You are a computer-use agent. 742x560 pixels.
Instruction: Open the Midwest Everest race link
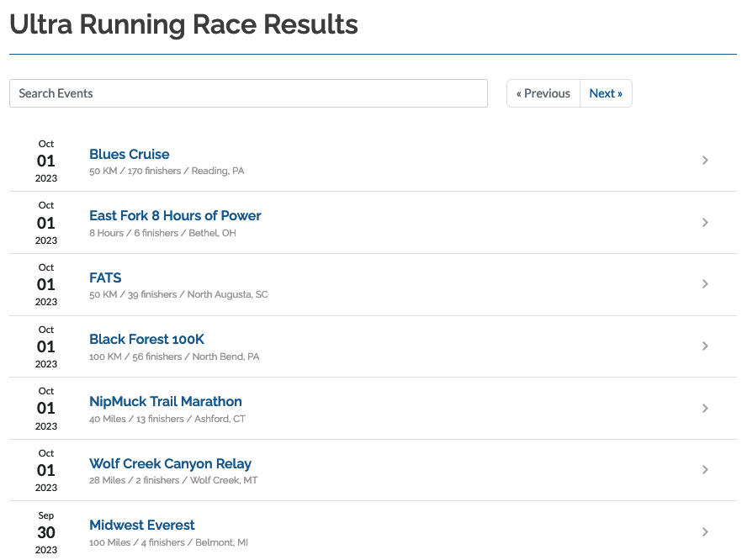pos(142,525)
